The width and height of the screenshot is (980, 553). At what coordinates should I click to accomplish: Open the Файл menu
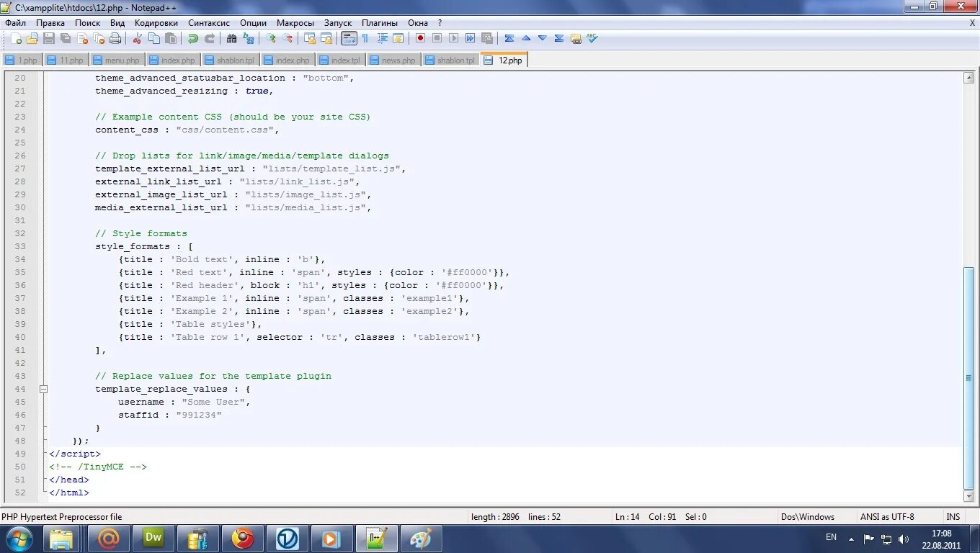click(x=15, y=23)
